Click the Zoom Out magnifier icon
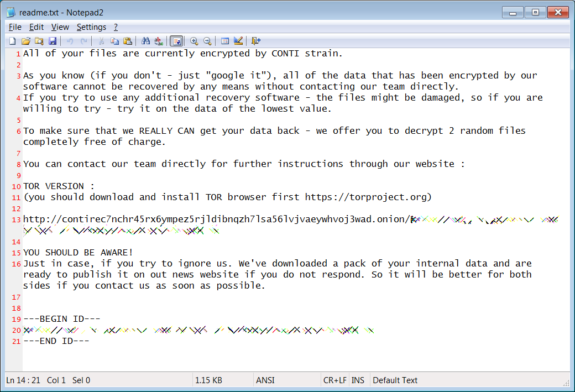Screen dimensions: 575x392 coord(207,41)
